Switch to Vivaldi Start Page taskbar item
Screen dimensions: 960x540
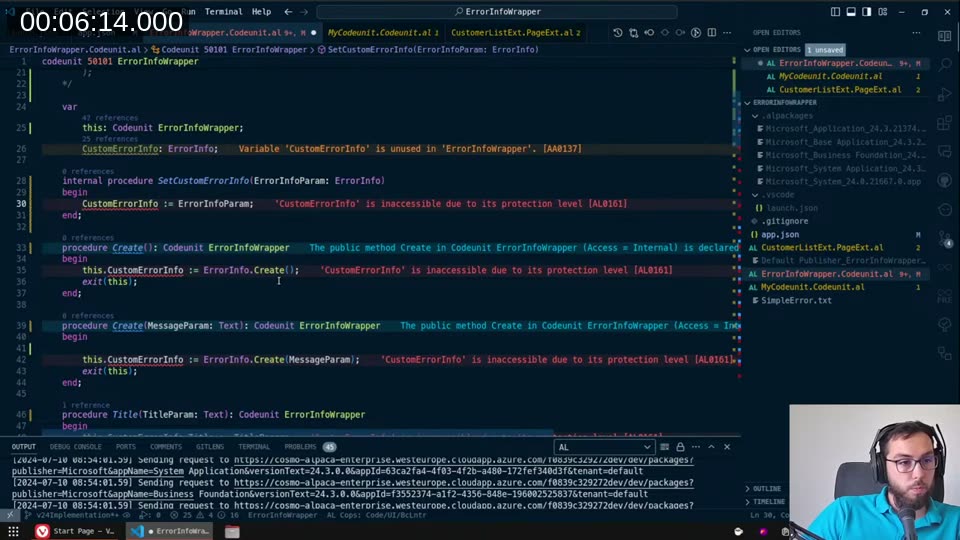(x=77, y=531)
